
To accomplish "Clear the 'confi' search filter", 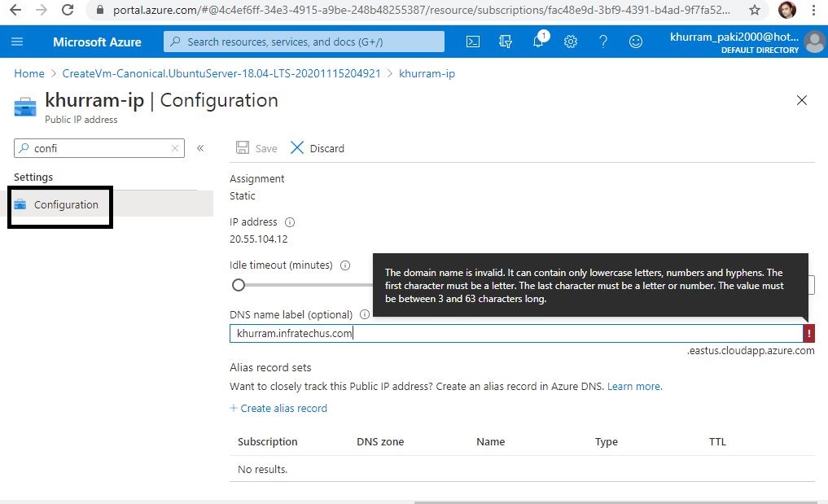I will (x=175, y=148).
